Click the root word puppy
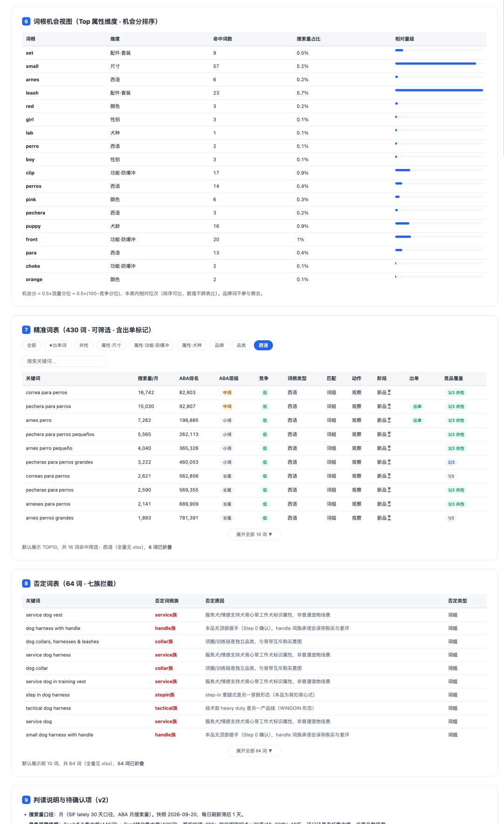 33,226
